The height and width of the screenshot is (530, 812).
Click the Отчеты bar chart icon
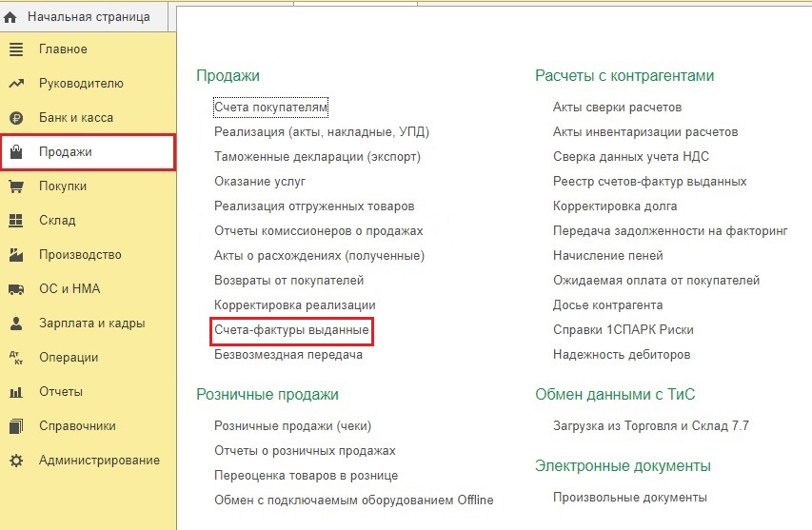point(16,392)
